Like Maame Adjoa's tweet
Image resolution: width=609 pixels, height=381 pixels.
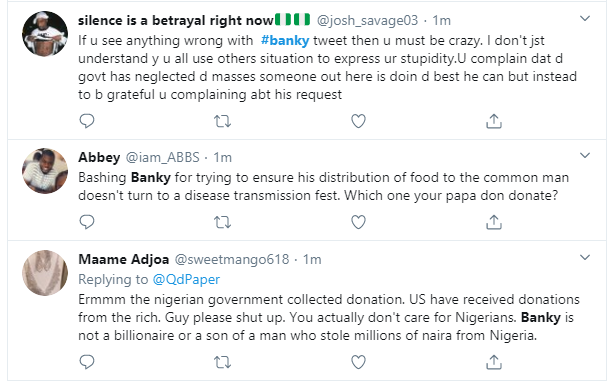358,362
